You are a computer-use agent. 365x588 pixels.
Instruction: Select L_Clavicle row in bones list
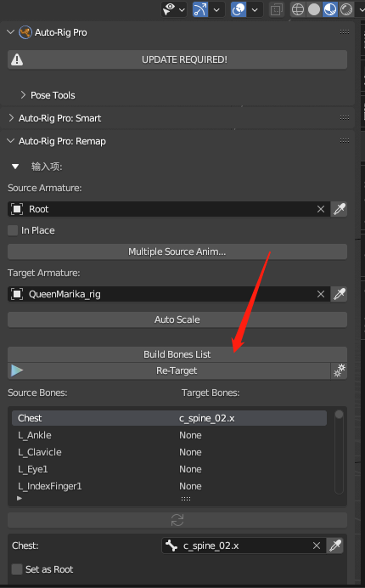(169, 452)
